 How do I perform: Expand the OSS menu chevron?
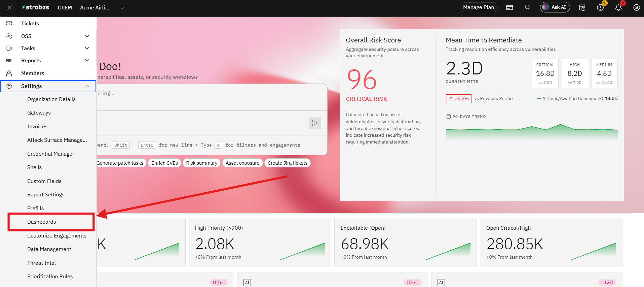coord(87,36)
